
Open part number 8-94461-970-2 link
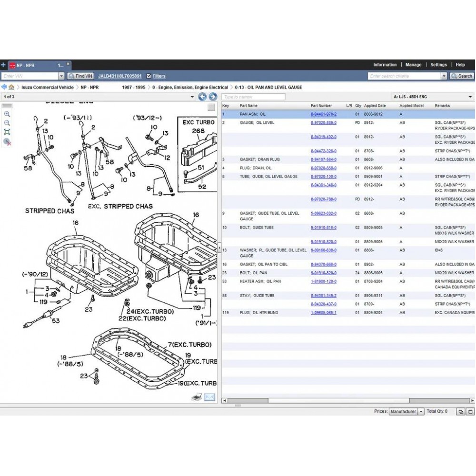tap(324, 114)
